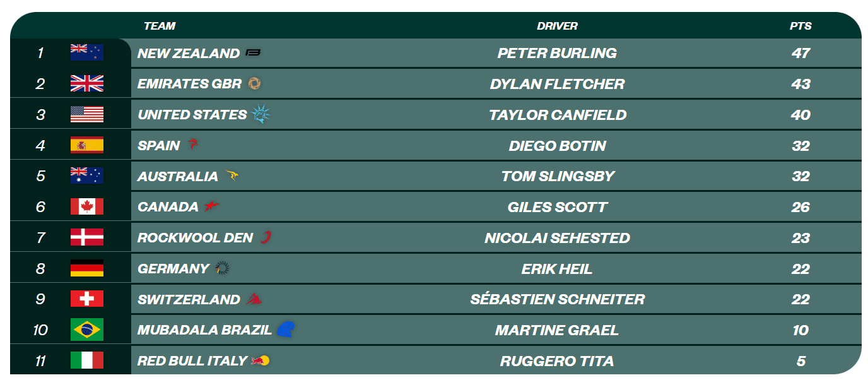Click the Red Bull logo beside Italy
The width and height of the screenshot is (868, 380).
tap(261, 361)
